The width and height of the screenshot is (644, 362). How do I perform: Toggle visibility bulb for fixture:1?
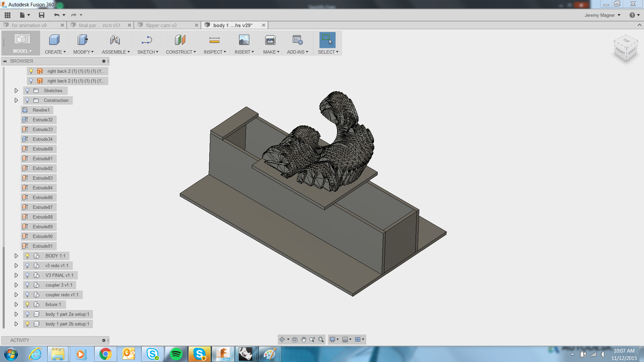(x=28, y=304)
